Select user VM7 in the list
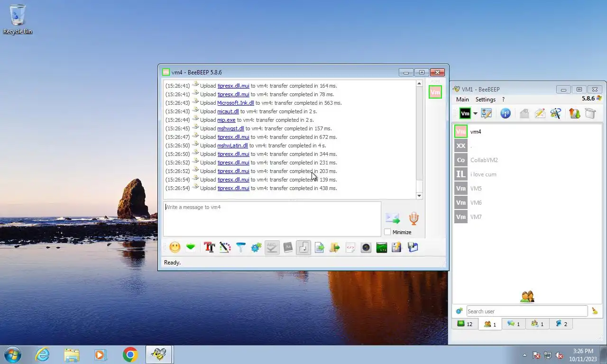 point(527,217)
